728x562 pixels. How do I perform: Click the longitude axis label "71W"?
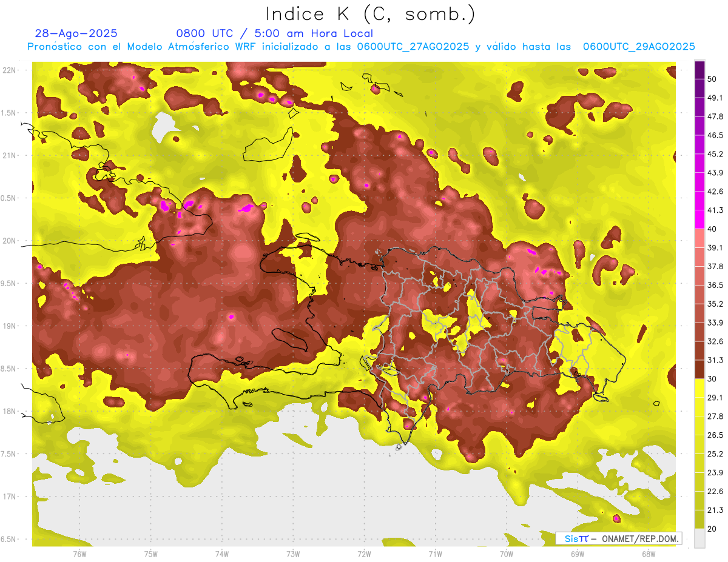point(435,554)
